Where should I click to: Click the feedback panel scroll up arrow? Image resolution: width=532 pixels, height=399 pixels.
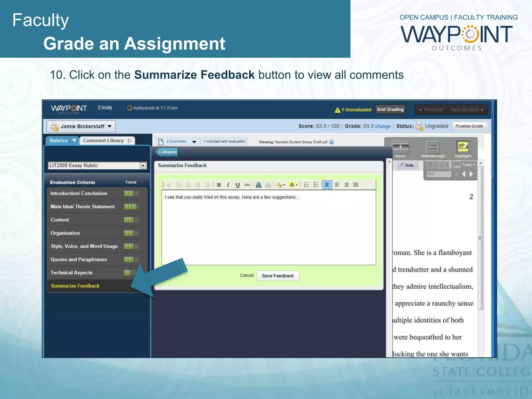tap(389, 162)
